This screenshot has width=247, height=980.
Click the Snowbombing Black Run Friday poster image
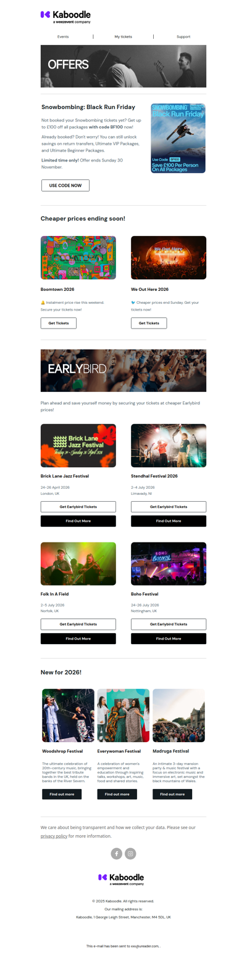coord(178,138)
